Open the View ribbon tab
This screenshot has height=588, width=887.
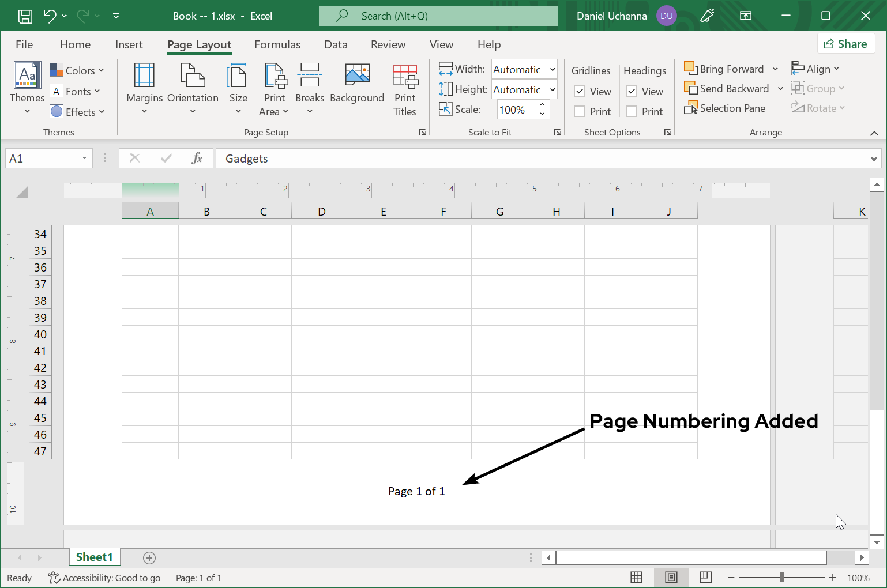pos(441,44)
